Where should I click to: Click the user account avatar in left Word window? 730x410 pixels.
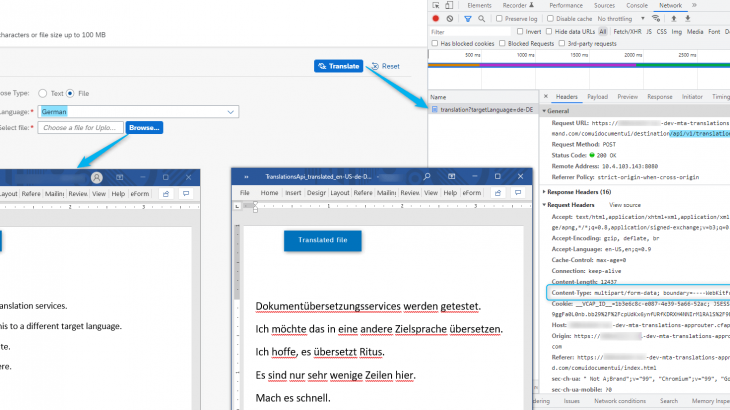(96, 177)
